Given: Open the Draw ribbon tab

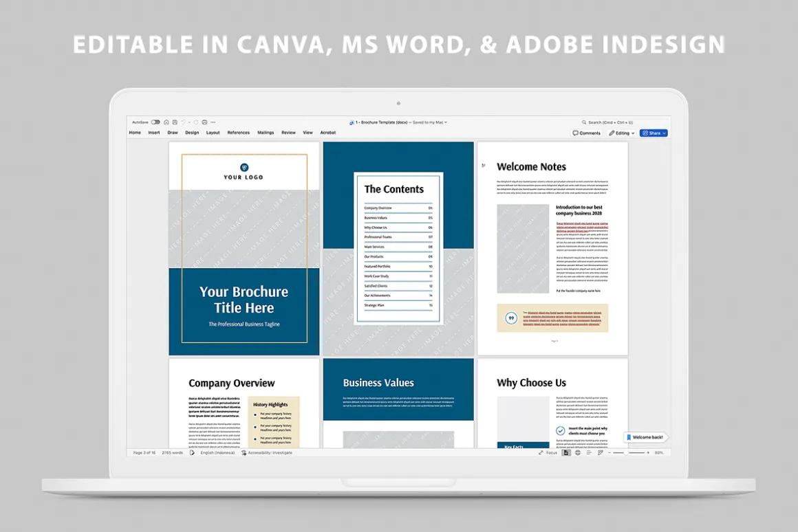Looking at the screenshot, I should 173,133.
